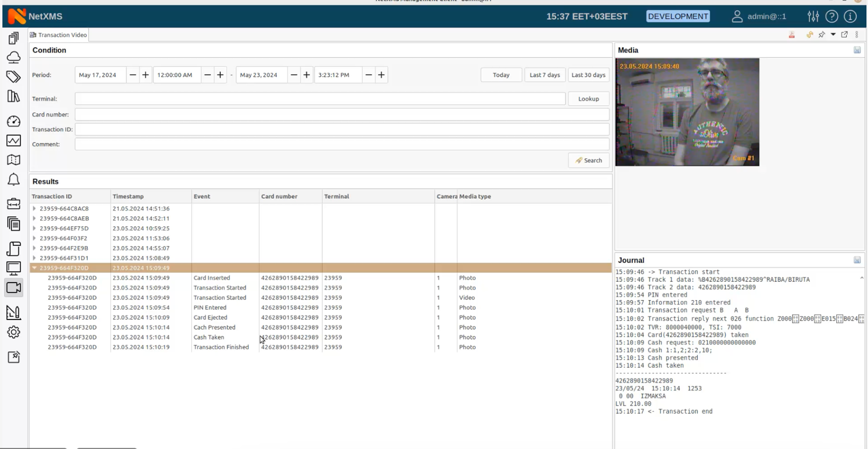Open the scroll log perspective in sidebar
Viewport: 868px width, 449px height.
click(x=14, y=248)
